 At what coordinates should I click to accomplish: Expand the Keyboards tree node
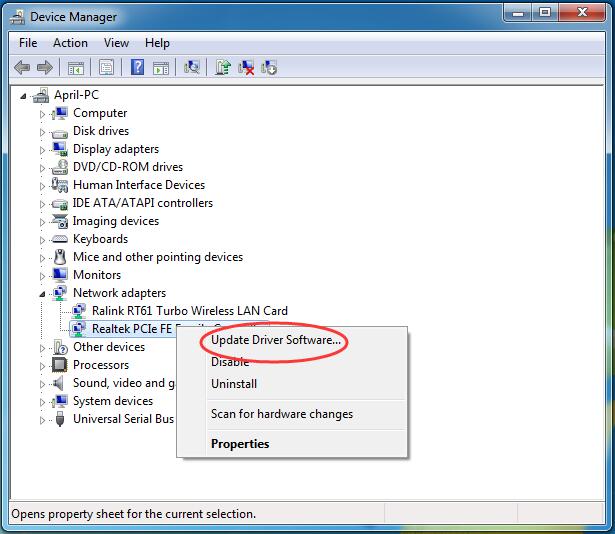coord(42,240)
